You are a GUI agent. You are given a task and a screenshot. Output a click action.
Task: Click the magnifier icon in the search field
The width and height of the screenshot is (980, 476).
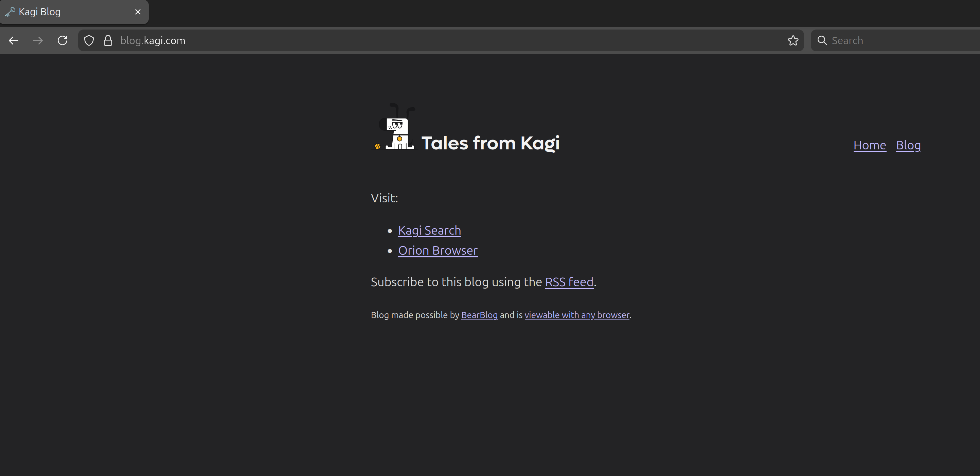[x=822, y=40]
